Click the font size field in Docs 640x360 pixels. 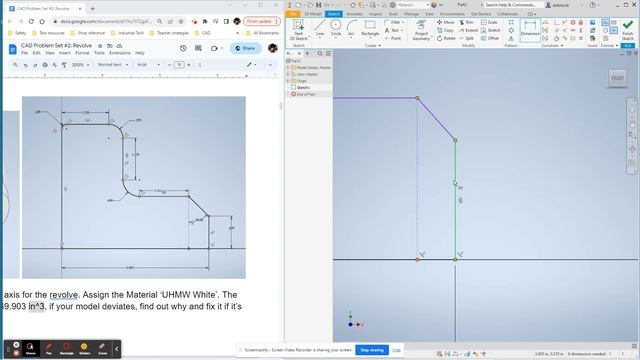(179, 65)
